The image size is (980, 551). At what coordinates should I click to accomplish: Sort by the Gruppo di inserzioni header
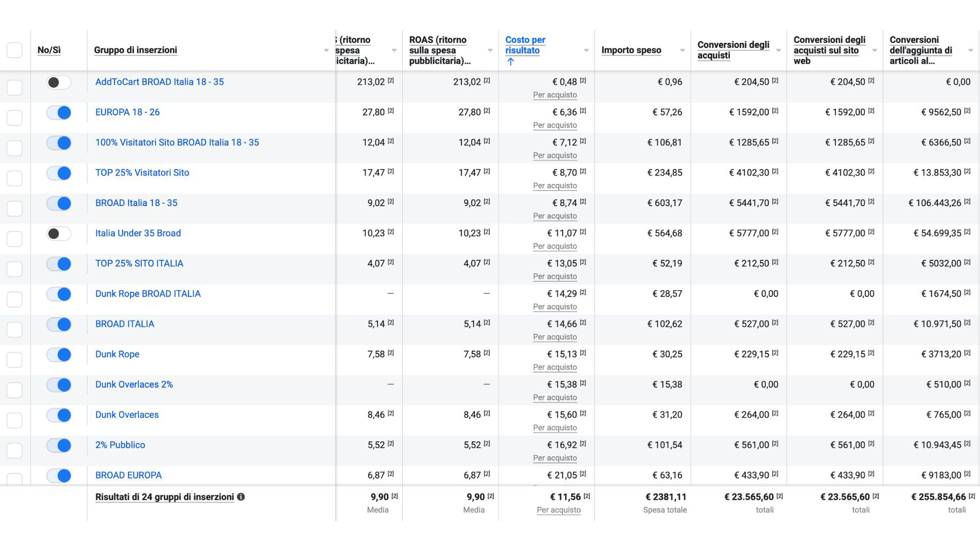click(x=135, y=50)
